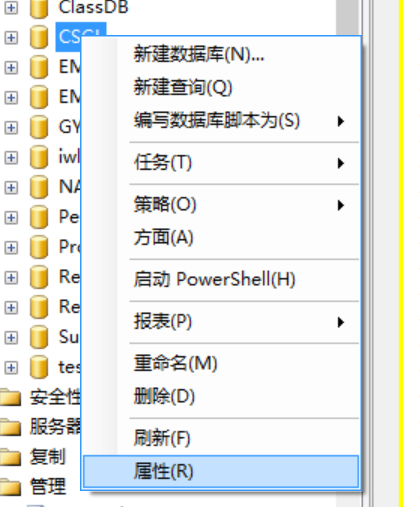Click the tree panel vertical scrollbar thumb
This screenshot has width=420, height=507.
click(347, 17)
